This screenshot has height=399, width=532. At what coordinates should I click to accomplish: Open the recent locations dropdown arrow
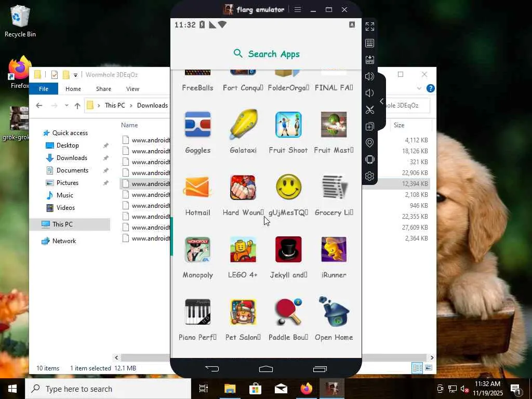pyautogui.click(x=66, y=105)
